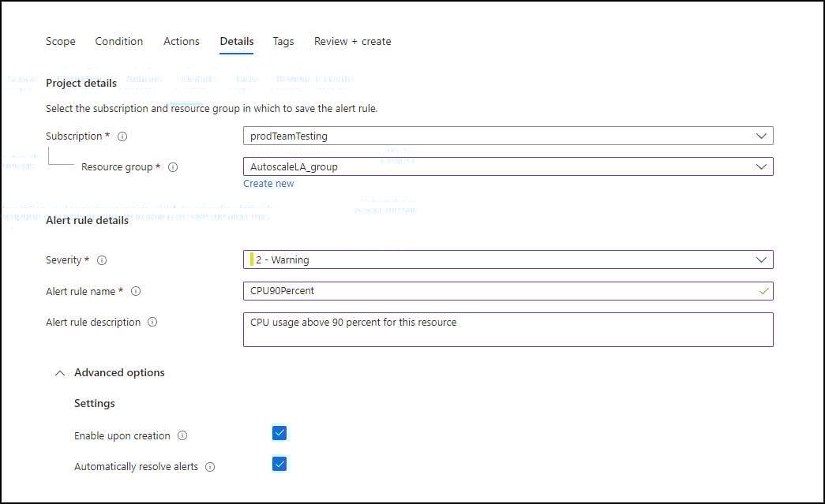Click the info icon beside Alert rule description
The image size is (825, 504).
pos(153,322)
